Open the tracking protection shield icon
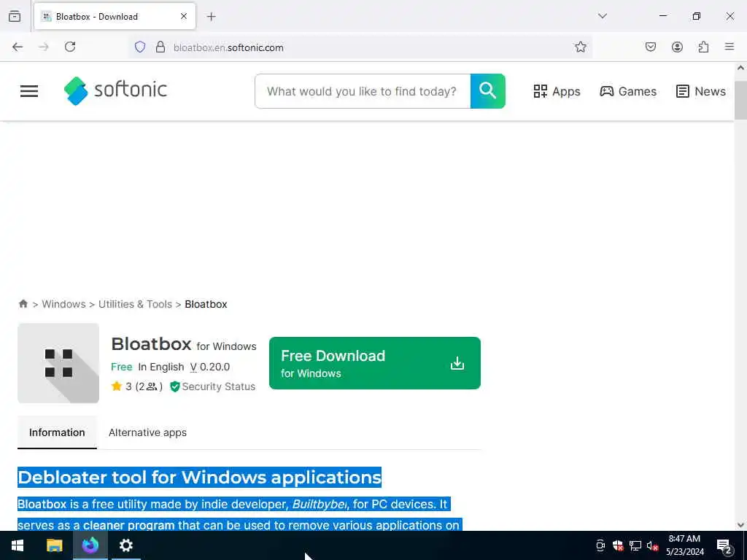This screenshot has width=747, height=560. [x=140, y=47]
